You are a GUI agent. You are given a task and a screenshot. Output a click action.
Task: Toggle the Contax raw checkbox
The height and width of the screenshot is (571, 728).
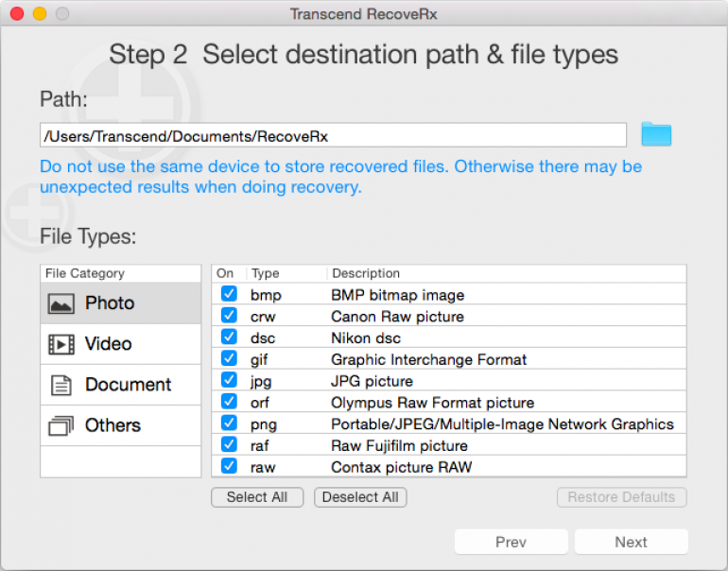[x=229, y=466]
